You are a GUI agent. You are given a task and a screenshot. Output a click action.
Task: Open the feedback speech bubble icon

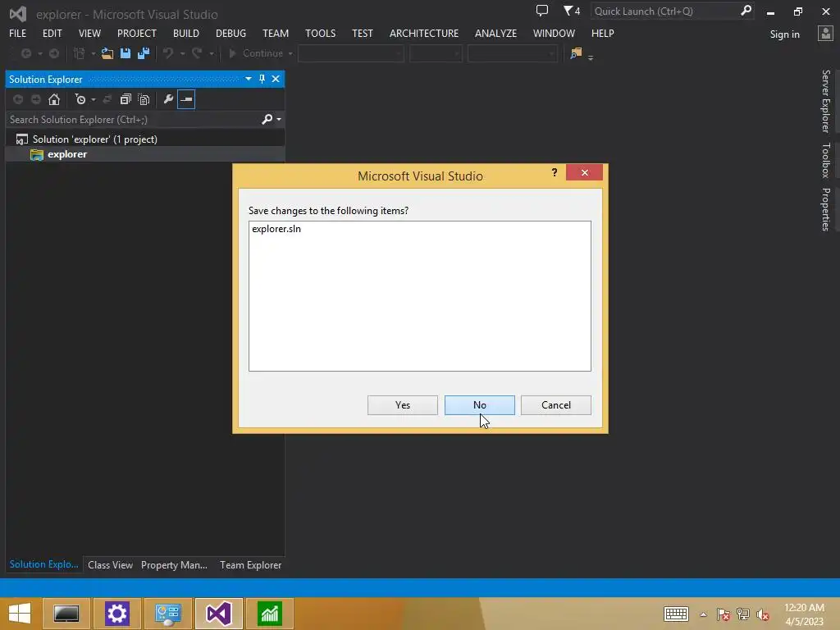(542, 11)
